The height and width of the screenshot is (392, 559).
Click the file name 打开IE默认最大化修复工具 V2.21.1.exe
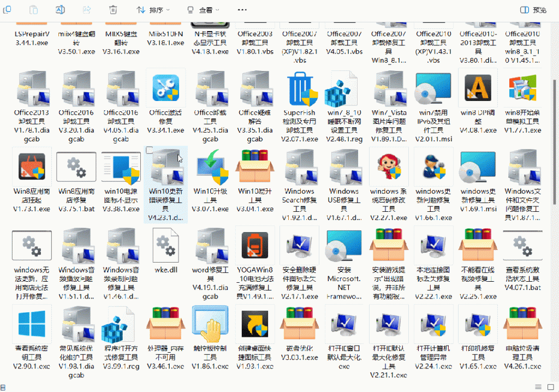pos(389,361)
